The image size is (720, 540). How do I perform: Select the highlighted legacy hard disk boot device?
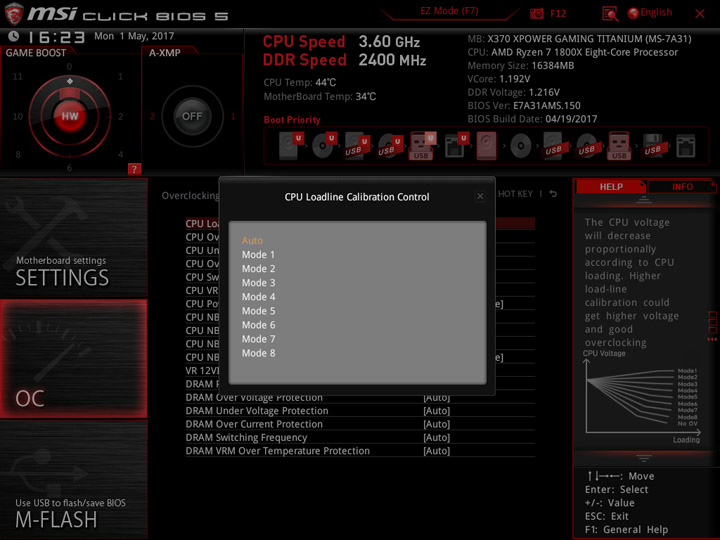pos(486,146)
